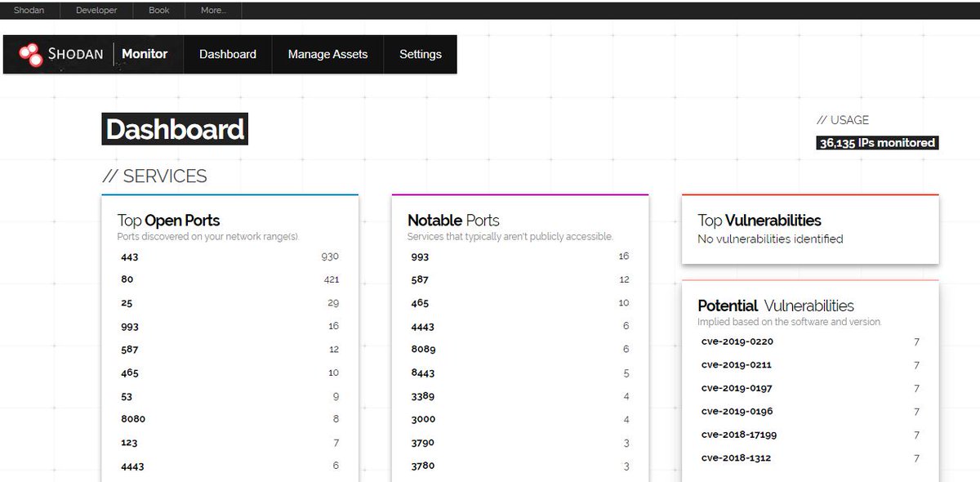980x482 pixels.
Task: Select port 8080 in Top Open Ports
Action: (x=133, y=419)
